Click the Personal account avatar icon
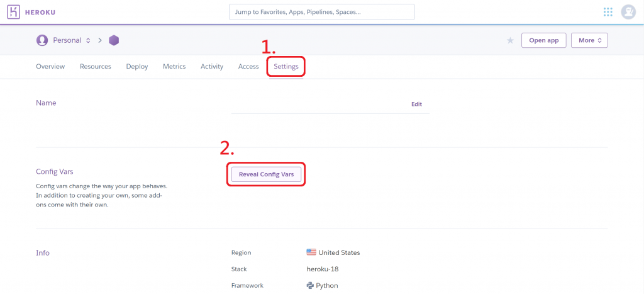This screenshot has width=644, height=294. point(42,40)
